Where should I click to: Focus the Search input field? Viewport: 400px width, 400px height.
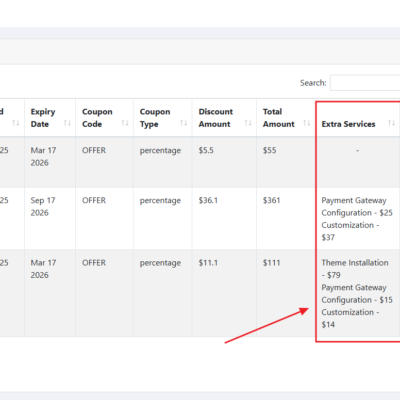365,83
